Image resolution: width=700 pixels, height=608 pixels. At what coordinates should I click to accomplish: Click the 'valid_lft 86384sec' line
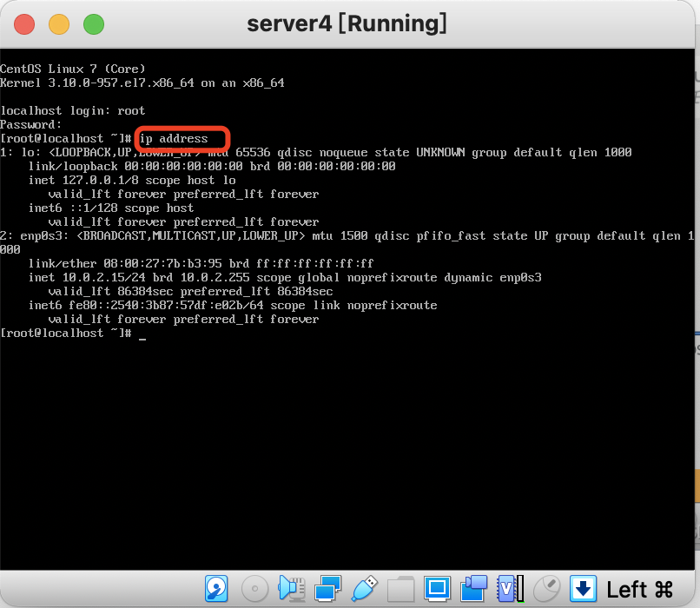coord(190,291)
